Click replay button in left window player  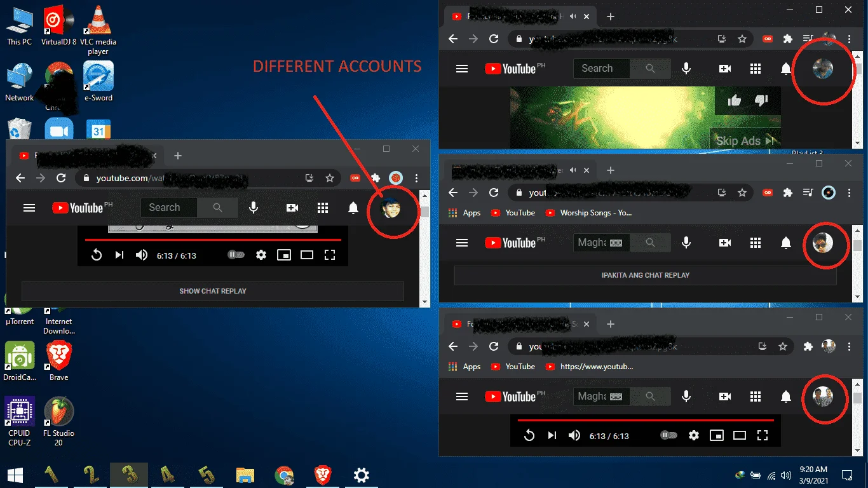[x=97, y=255]
